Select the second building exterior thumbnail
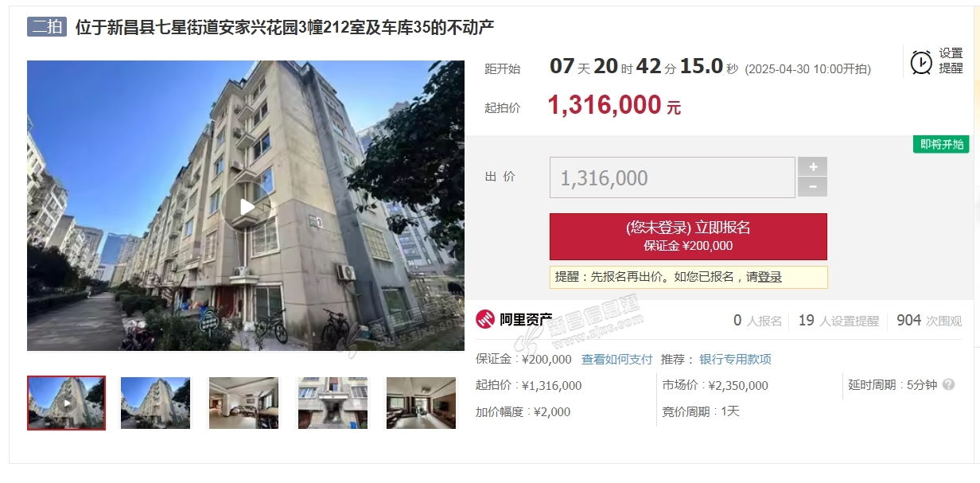This screenshot has width=980, height=483. tap(155, 403)
